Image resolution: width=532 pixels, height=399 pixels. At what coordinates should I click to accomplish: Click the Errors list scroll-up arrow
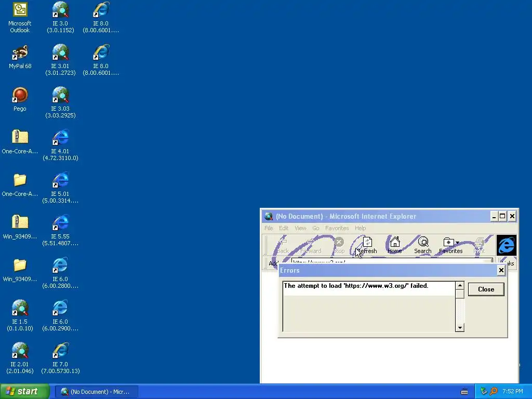coord(460,285)
